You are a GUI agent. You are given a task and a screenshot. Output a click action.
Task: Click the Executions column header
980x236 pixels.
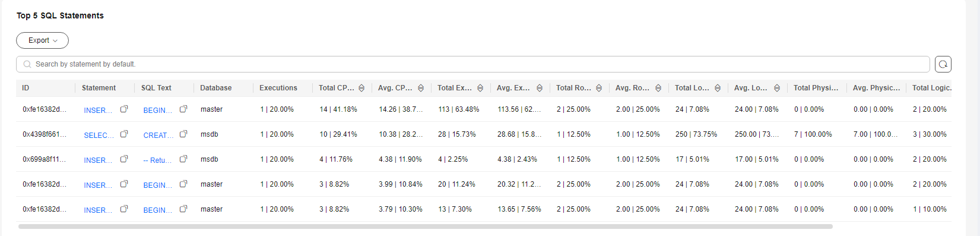(x=278, y=88)
